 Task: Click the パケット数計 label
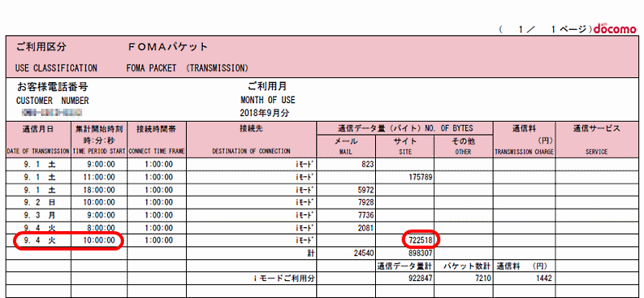tap(467, 266)
